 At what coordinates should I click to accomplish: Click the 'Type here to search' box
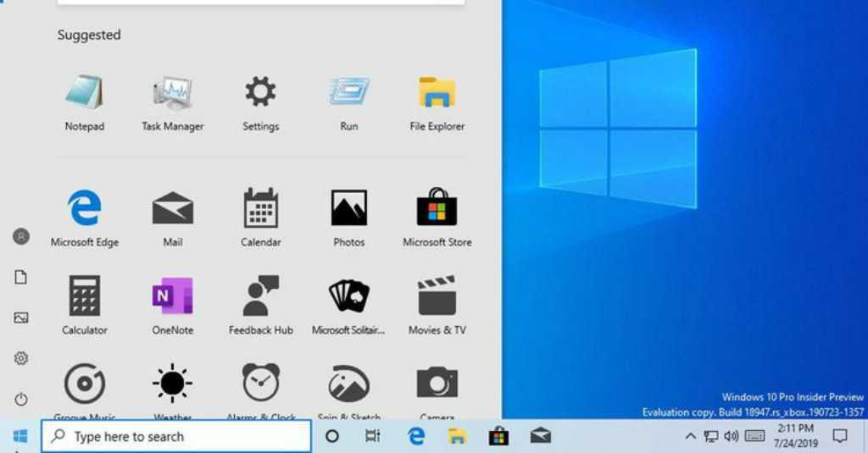tap(176, 436)
